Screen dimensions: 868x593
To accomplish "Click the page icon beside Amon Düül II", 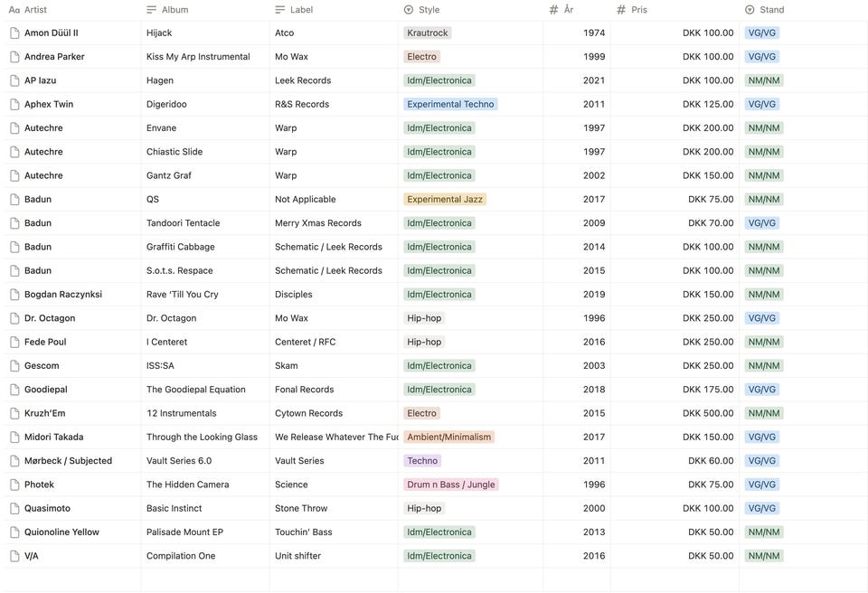I will (14, 33).
